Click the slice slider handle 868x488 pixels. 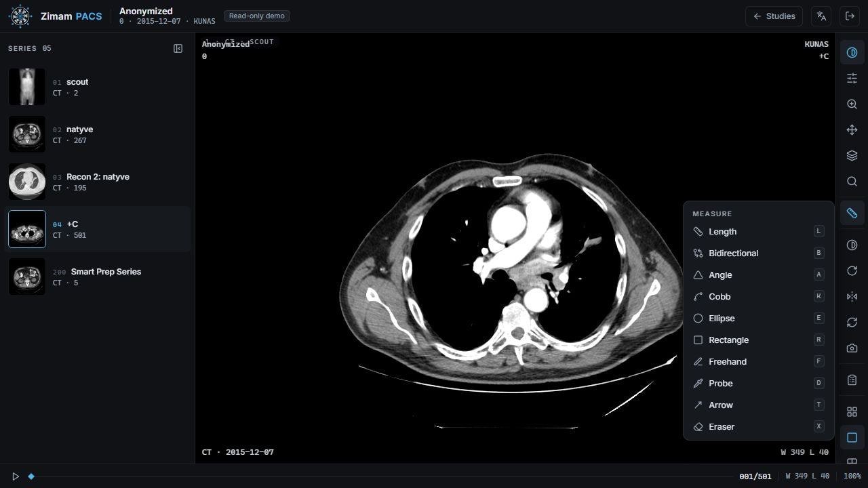(x=31, y=476)
